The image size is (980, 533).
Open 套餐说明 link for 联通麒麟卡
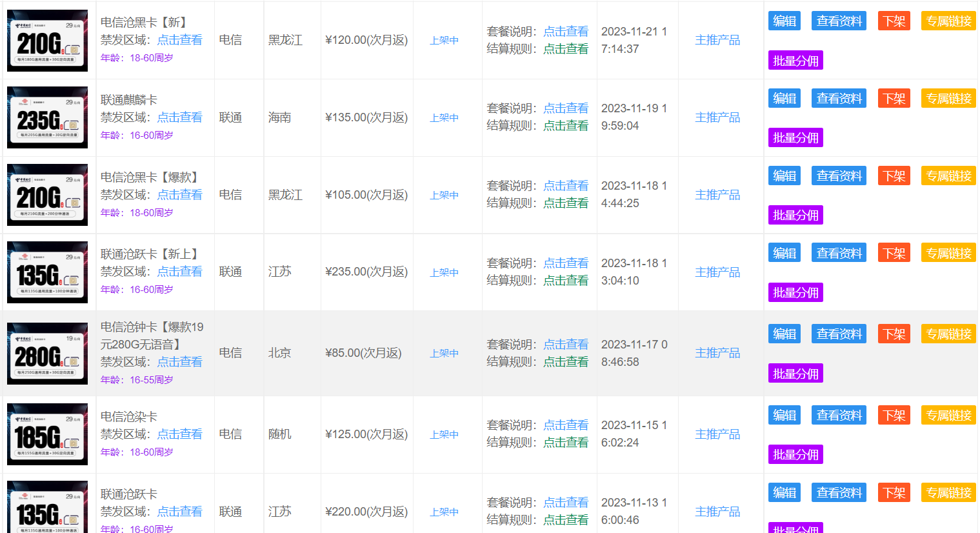pos(565,108)
